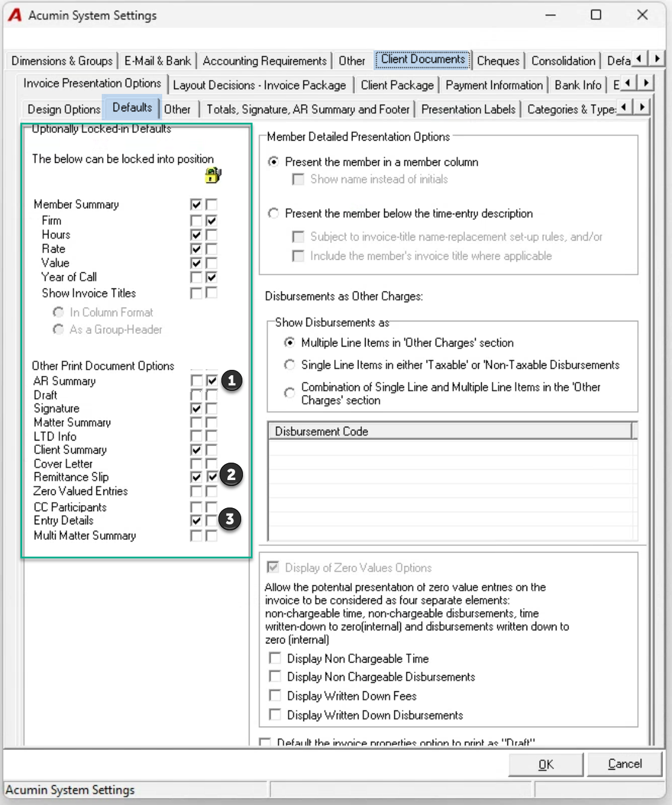Open the E-Mail & Bank tab
The image size is (672, 805).
pyautogui.click(x=157, y=60)
